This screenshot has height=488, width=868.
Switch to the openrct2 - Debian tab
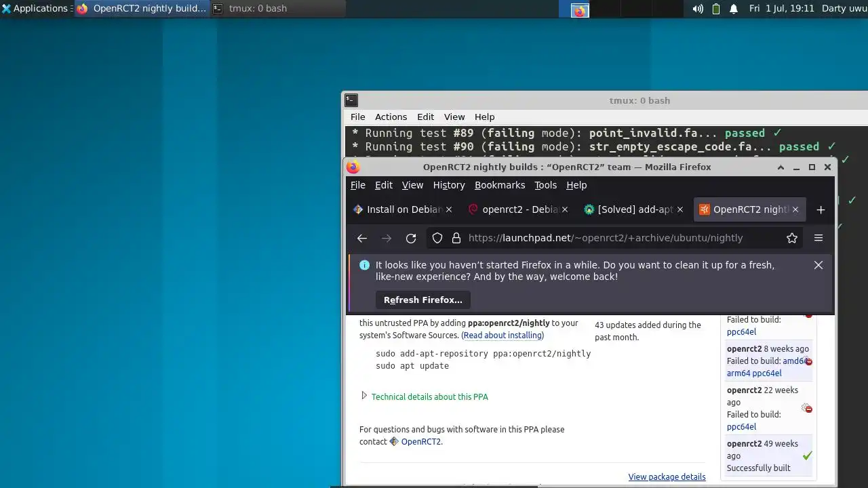(519, 209)
